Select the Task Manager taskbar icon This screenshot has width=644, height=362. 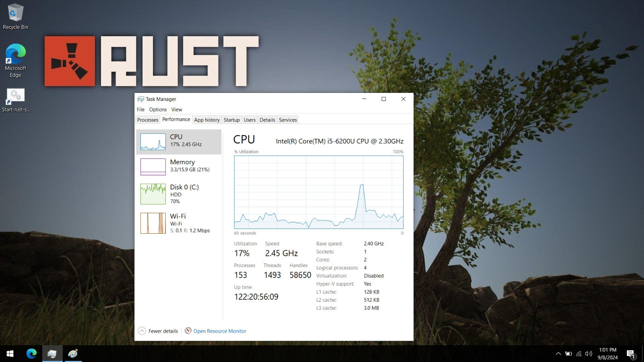pos(52,354)
